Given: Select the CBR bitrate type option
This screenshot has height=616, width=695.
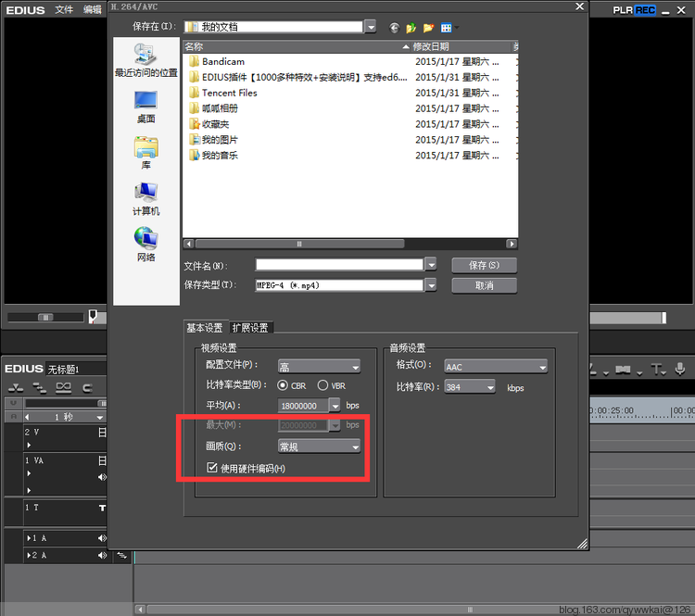Looking at the screenshot, I should tap(284, 385).
